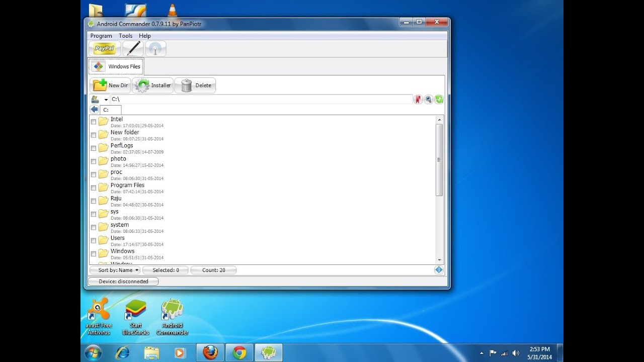This screenshot has width=644, height=362.
Task: Click the taskbar clock showing 2:53 PM
Action: coord(539,353)
